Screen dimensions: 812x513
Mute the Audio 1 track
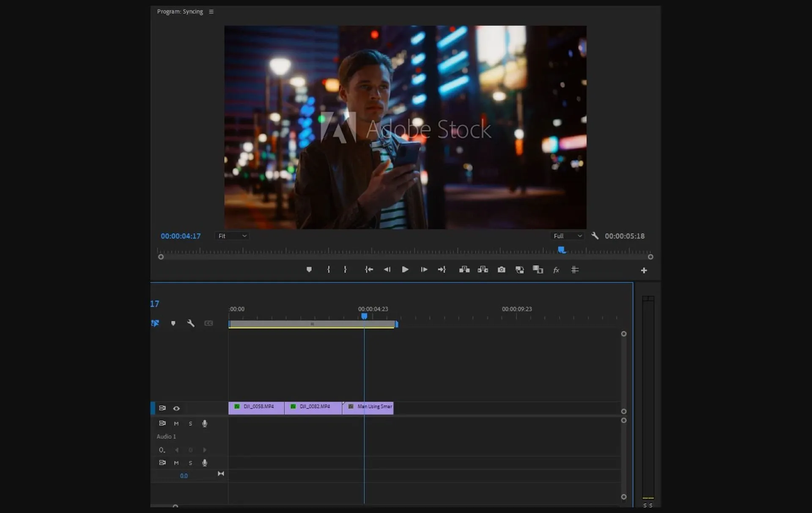click(176, 423)
